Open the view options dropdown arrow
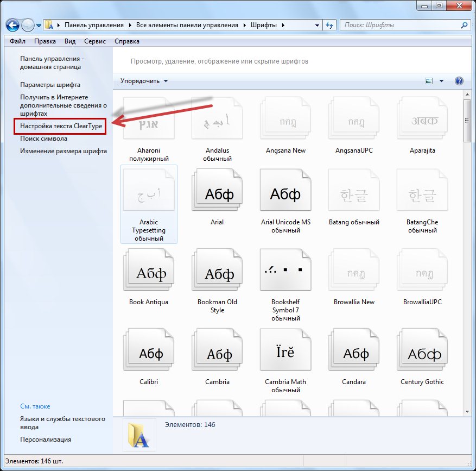The width and height of the screenshot is (476, 471). click(441, 81)
